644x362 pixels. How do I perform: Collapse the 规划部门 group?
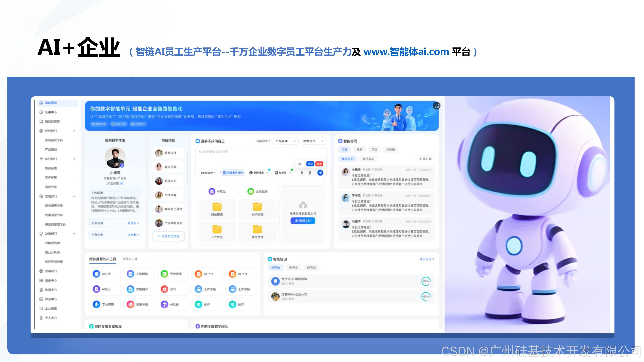74,131
